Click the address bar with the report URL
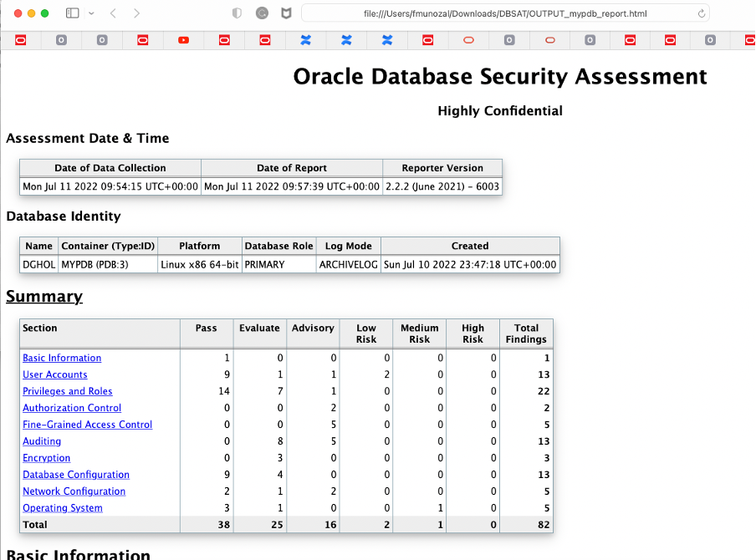This screenshot has width=756, height=560. click(x=505, y=13)
